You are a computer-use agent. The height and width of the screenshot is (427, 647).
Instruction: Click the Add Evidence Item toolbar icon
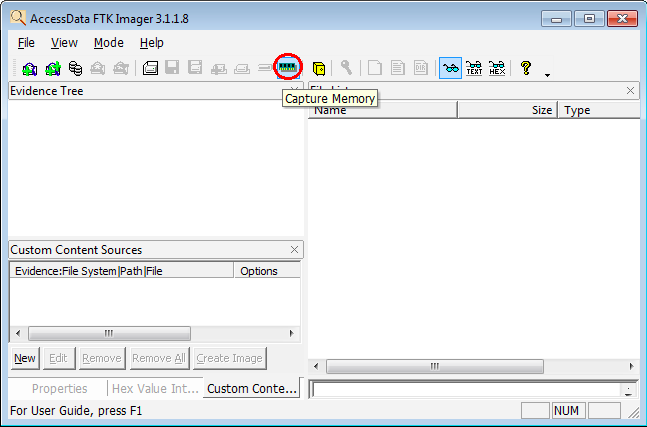point(30,68)
